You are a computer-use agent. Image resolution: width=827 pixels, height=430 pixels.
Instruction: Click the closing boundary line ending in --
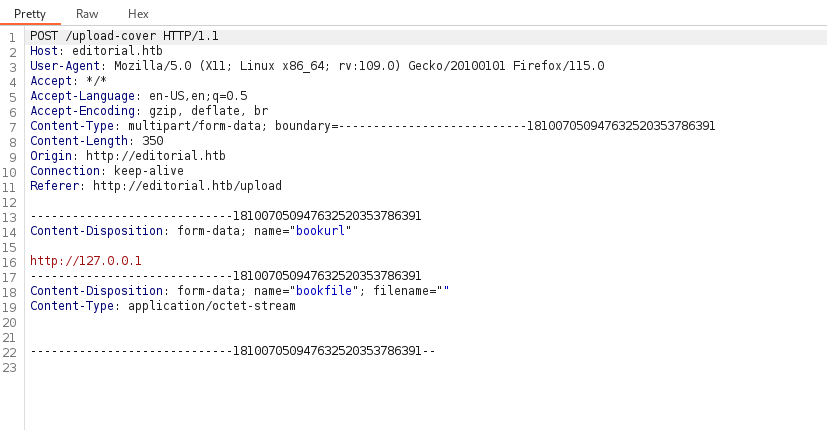point(232,351)
